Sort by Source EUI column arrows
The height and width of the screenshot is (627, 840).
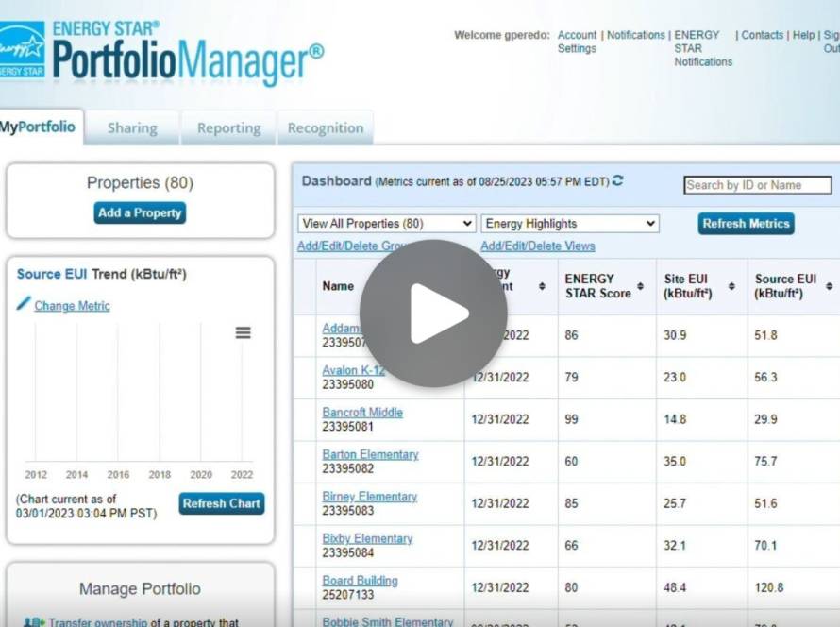click(x=829, y=286)
